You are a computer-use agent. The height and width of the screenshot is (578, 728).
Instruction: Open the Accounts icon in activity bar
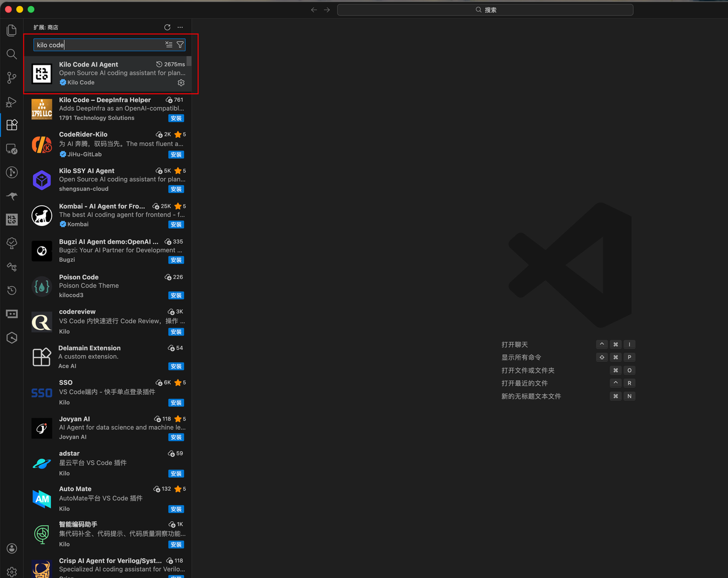coord(11,548)
